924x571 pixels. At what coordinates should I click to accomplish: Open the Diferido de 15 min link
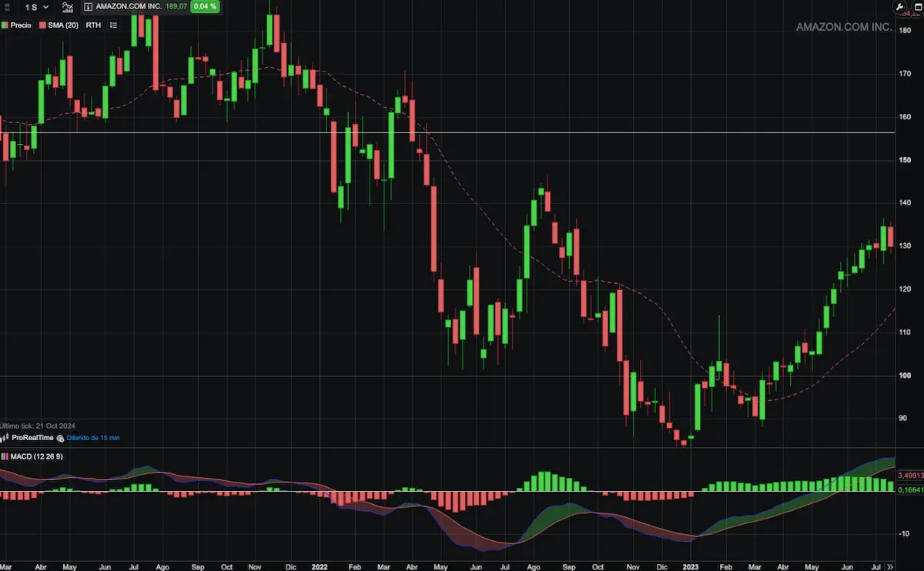click(x=92, y=438)
